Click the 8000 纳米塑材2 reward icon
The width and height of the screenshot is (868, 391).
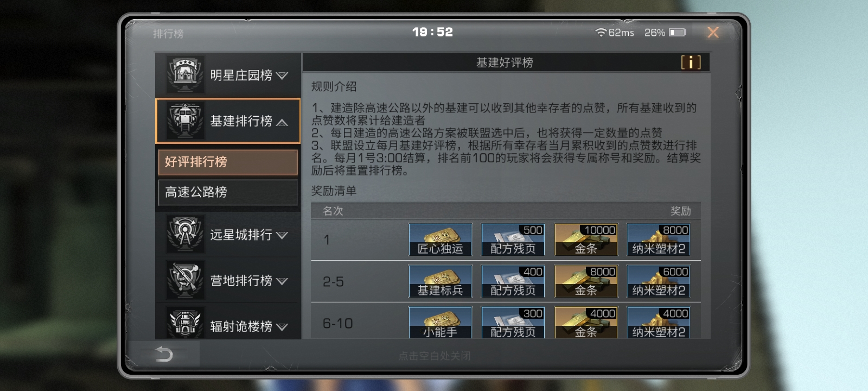click(659, 239)
